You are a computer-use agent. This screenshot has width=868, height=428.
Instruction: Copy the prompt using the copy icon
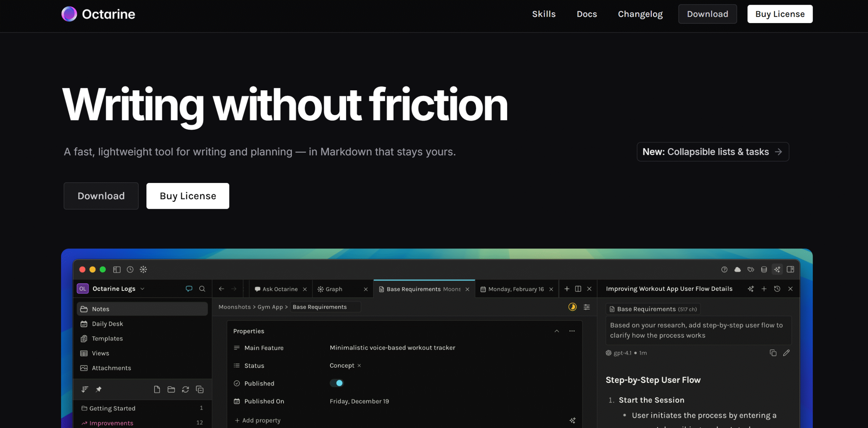pos(773,353)
